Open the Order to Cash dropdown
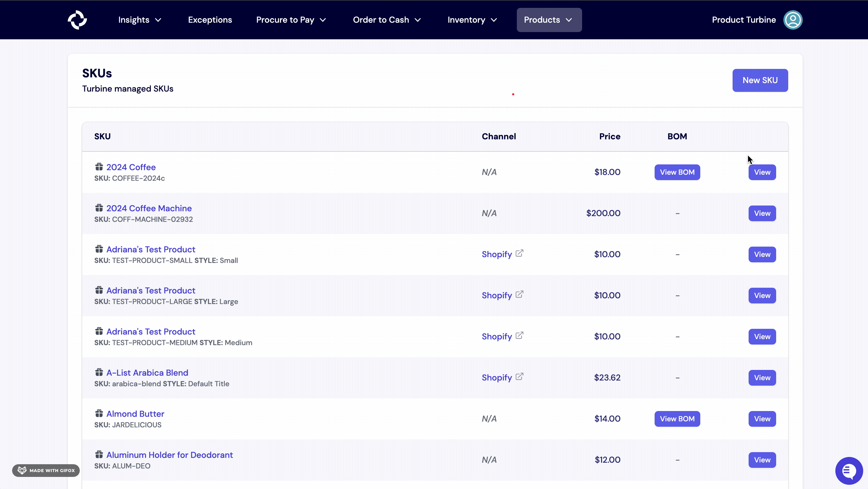 [x=387, y=20]
